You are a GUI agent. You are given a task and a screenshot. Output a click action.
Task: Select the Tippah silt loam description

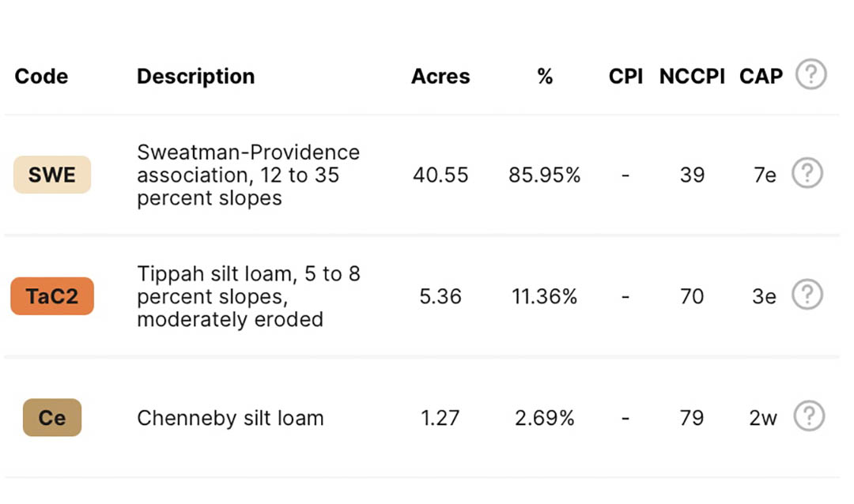click(x=248, y=296)
